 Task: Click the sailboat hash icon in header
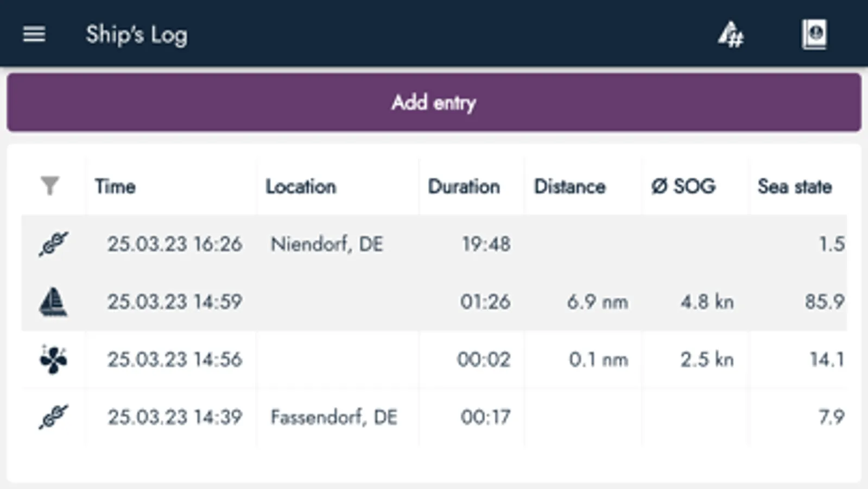tap(731, 35)
